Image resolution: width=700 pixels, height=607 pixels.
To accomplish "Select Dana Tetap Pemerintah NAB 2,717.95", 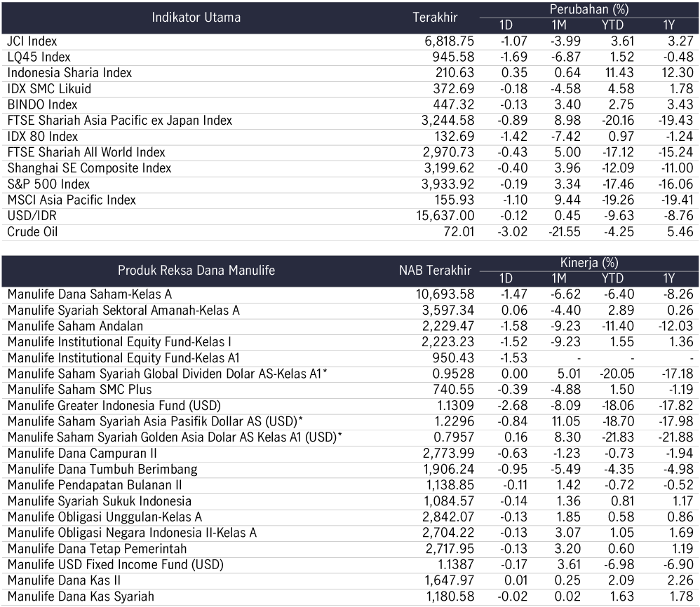I will 450,549.
